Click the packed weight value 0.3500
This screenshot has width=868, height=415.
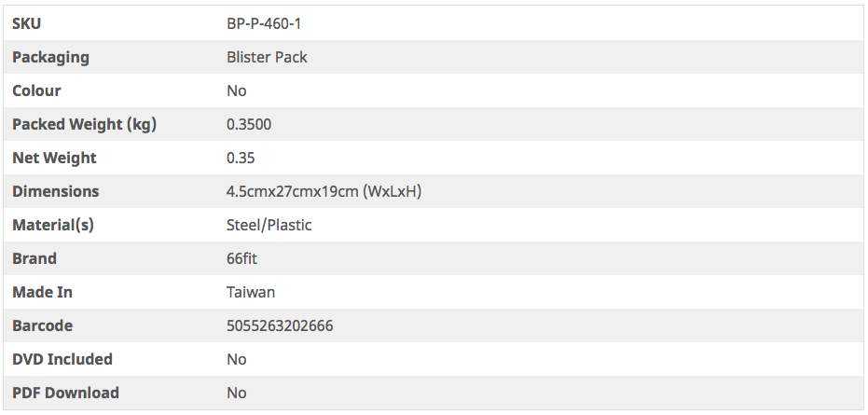click(249, 124)
